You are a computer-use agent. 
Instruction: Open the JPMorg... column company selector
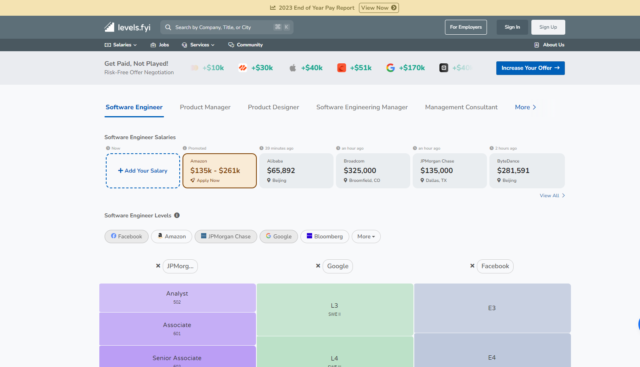pyautogui.click(x=180, y=266)
